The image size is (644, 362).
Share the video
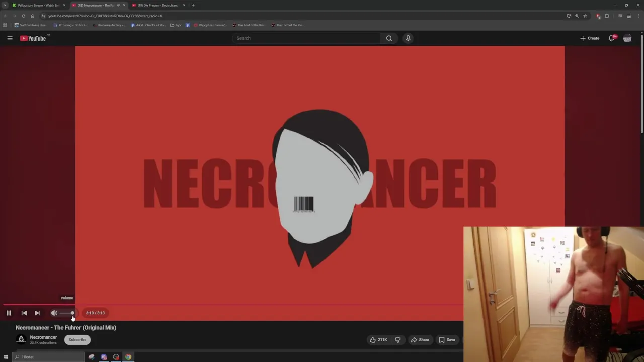pyautogui.click(x=420, y=340)
